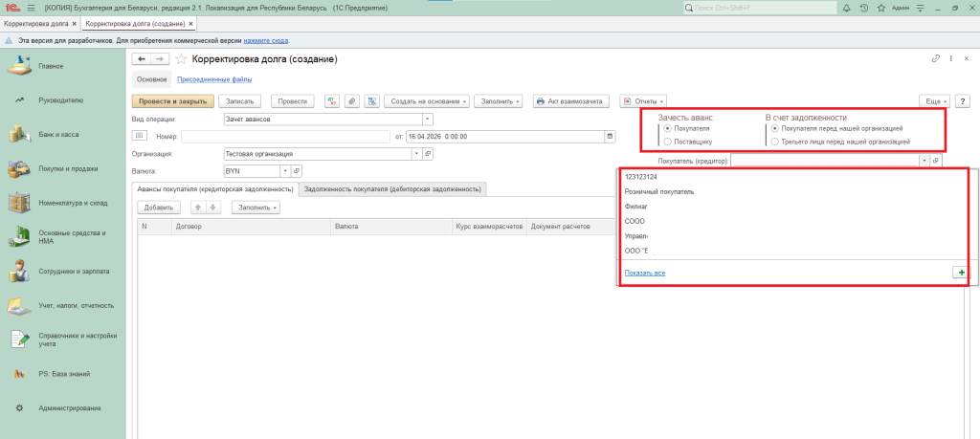
Task: Open the notifications bell icon
Action: click(845, 8)
